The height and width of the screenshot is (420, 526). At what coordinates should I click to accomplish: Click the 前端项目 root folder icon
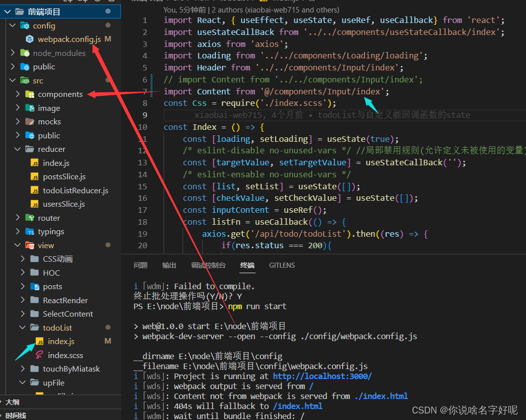coord(20,12)
